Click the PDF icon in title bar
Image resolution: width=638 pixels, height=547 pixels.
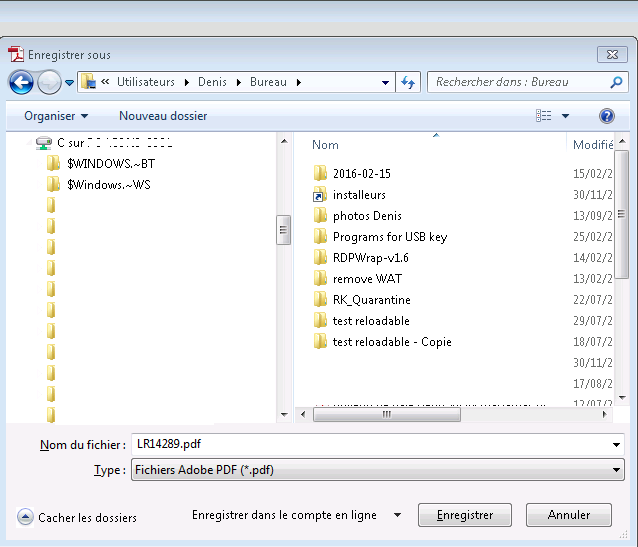(x=16, y=54)
